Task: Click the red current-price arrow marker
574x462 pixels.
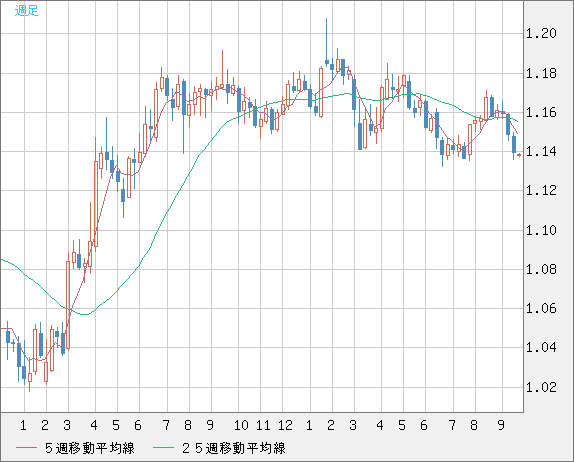Action: pyautogui.click(x=519, y=155)
